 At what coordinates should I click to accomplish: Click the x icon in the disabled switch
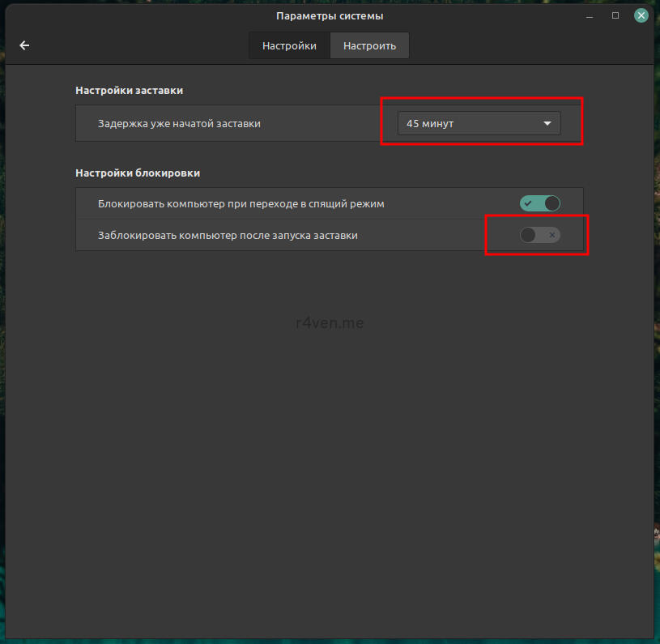(551, 235)
